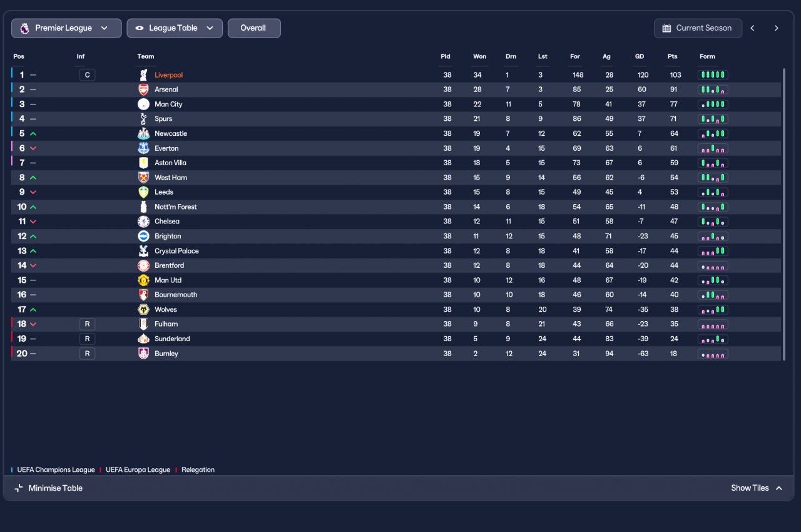Go to the previous season arrow
The height and width of the screenshot is (532, 801).
(x=753, y=28)
